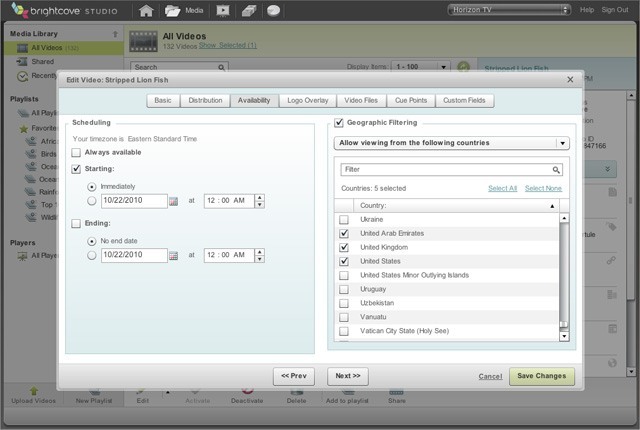Uncheck the United States checkbox
The width and height of the screenshot is (640, 430).
click(x=344, y=262)
